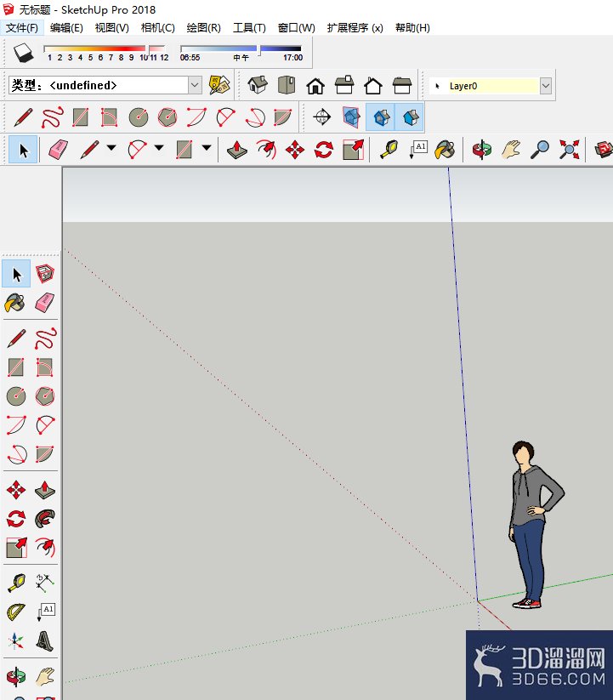613x700 pixels.
Task: Switch to Top view
Action: (x=287, y=86)
